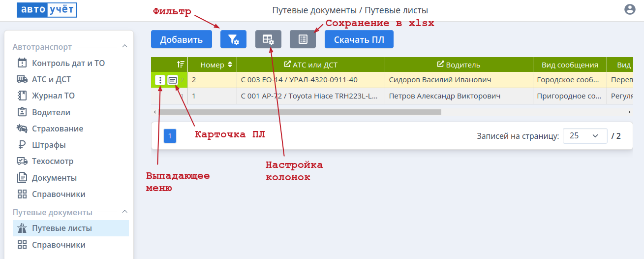This screenshot has width=644, height=259.
Task: Select cell Петров Александр Викторович
Action: [459, 96]
